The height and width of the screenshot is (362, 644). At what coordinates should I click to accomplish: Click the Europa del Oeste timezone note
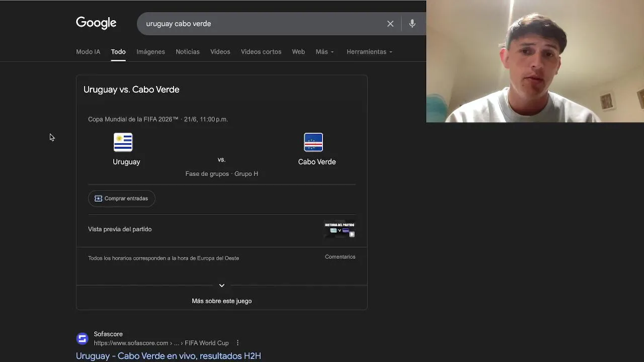coord(164,258)
